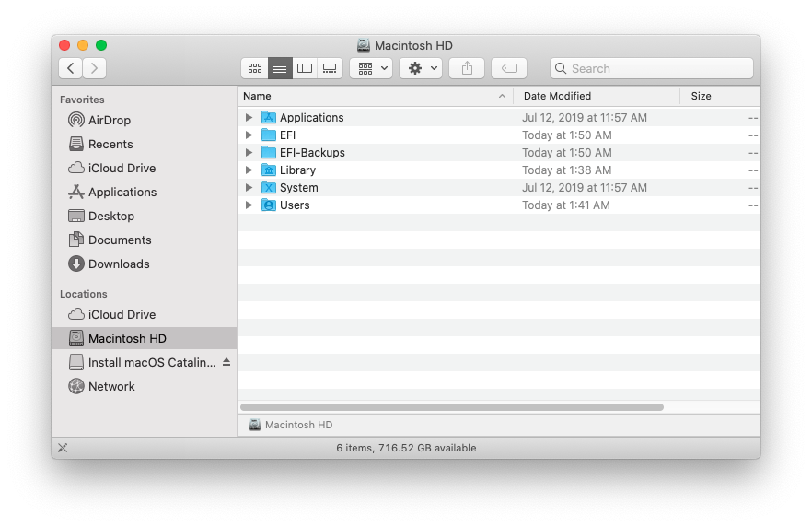The image size is (812, 527).
Task: Open Network in the sidebar
Action: pos(144,387)
